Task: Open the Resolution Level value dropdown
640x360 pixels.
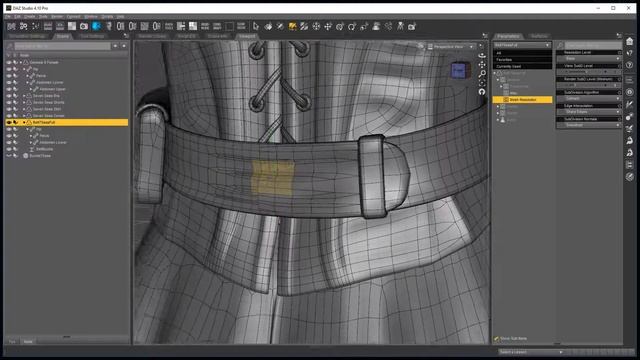Action: [x=589, y=59]
